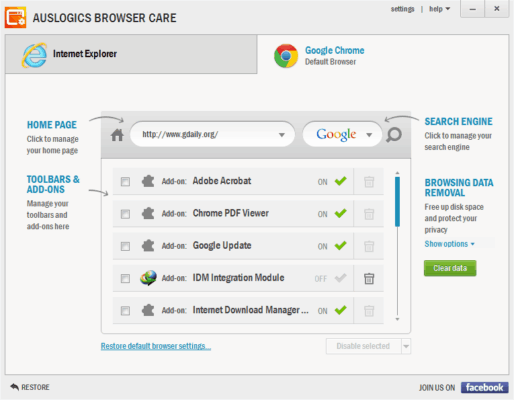
Task: Click the Google logo search engine field
Action: (342, 134)
